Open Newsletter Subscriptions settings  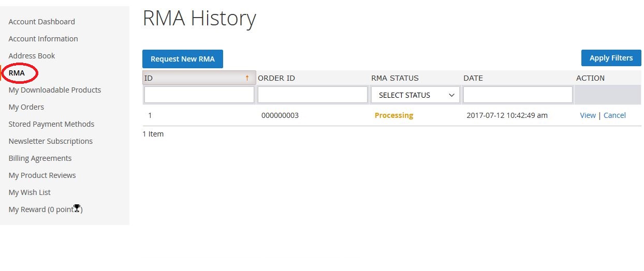pos(50,141)
